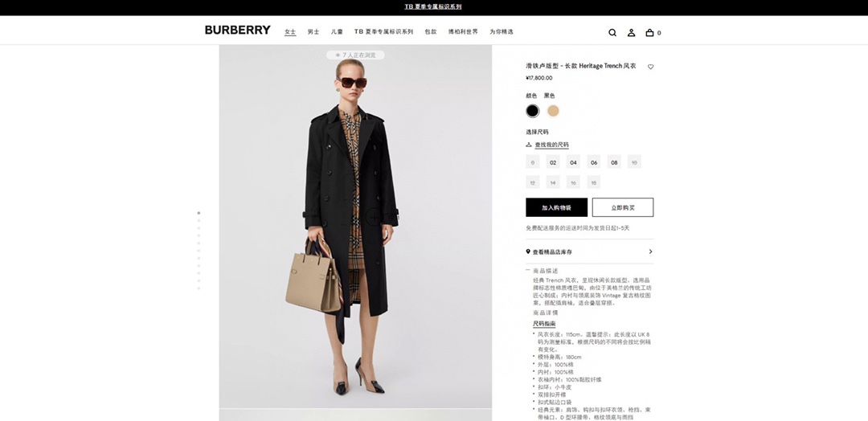Screen dimensions: 868x421
Task: Add coat to wishlist with heart icon
Action: (x=650, y=67)
